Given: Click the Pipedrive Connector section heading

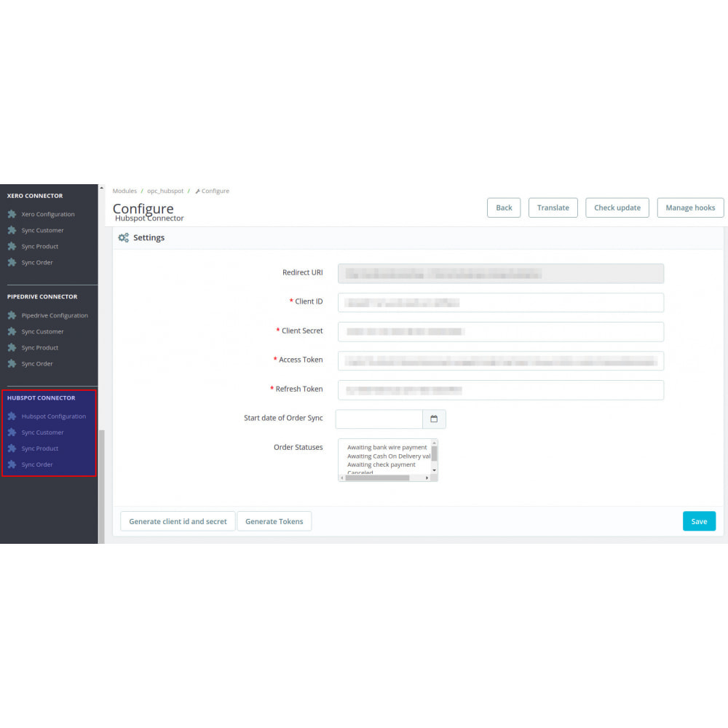Looking at the screenshot, I should point(42,297).
